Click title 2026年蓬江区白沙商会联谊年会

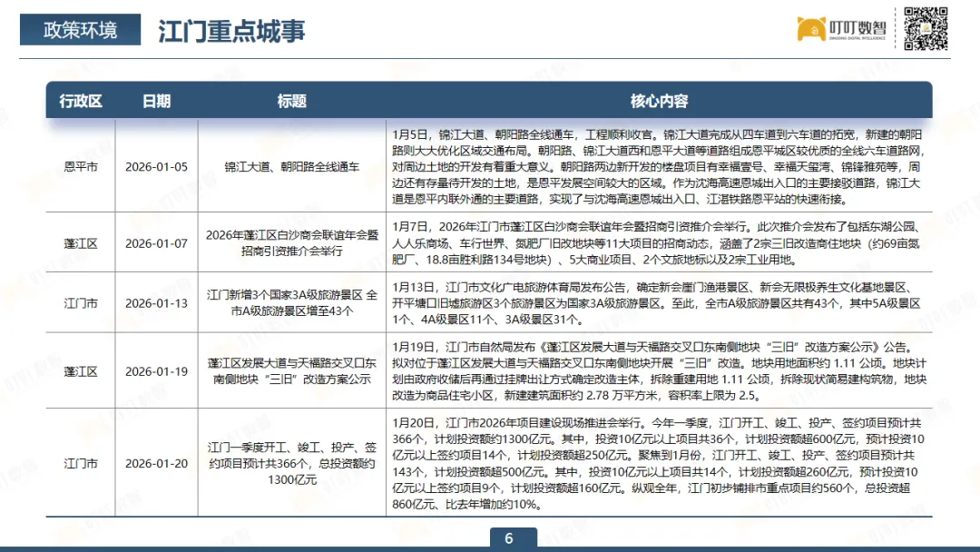click(292, 243)
